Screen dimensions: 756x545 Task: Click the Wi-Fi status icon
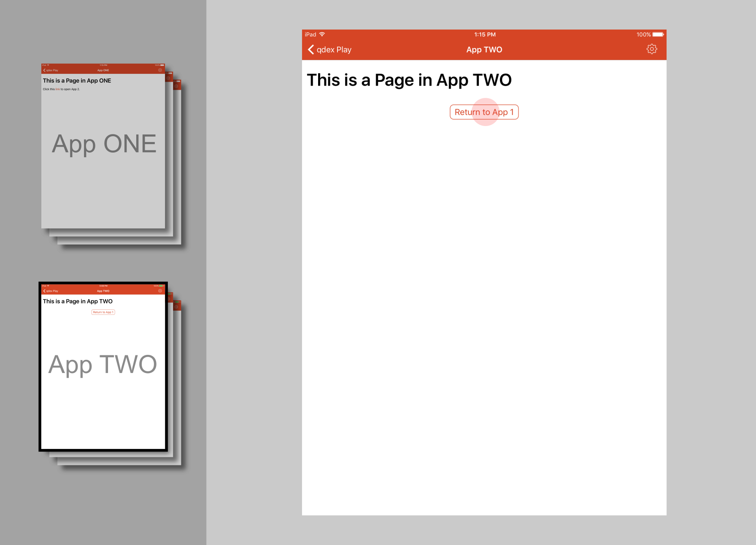[322, 35]
